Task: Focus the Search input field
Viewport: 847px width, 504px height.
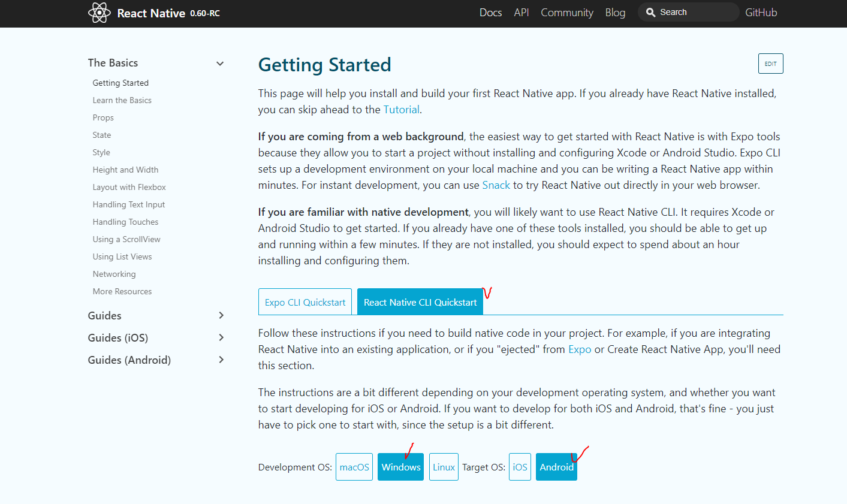Action: (x=689, y=12)
